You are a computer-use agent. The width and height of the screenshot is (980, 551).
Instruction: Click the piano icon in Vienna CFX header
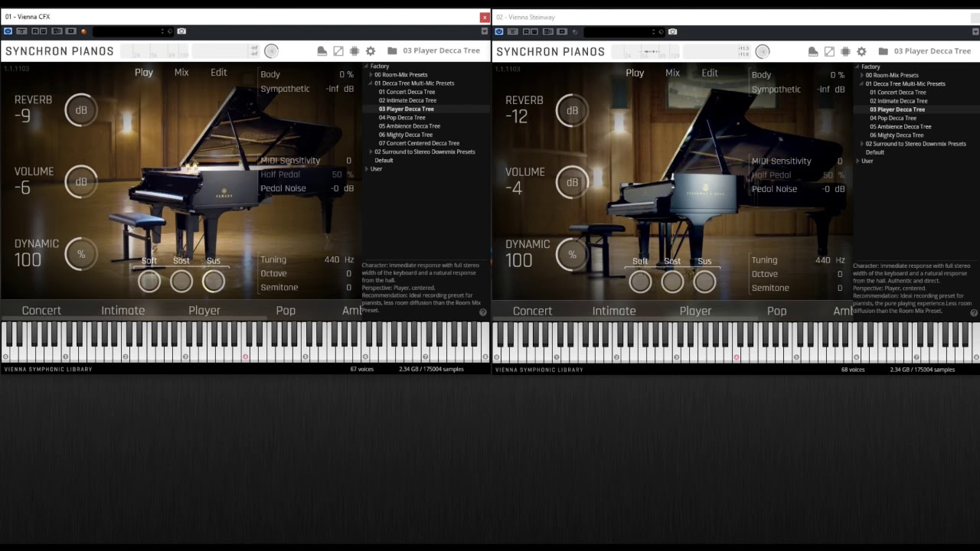coord(322,51)
